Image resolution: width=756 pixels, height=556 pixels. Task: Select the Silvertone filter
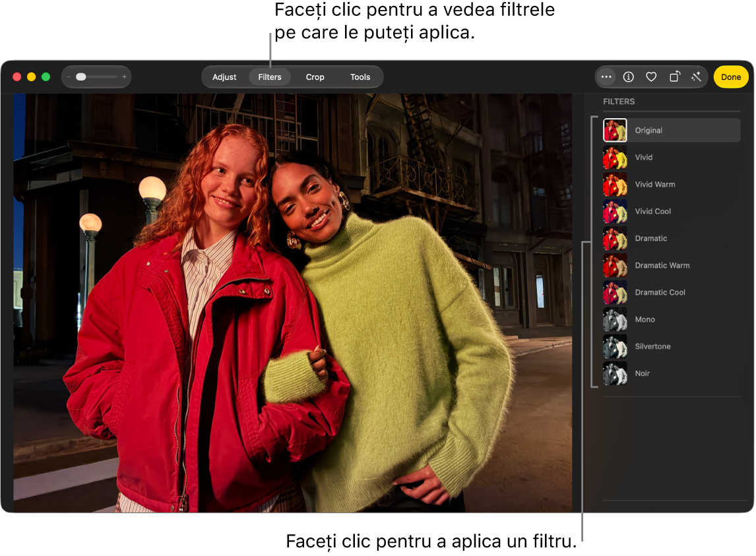pos(671,346)
